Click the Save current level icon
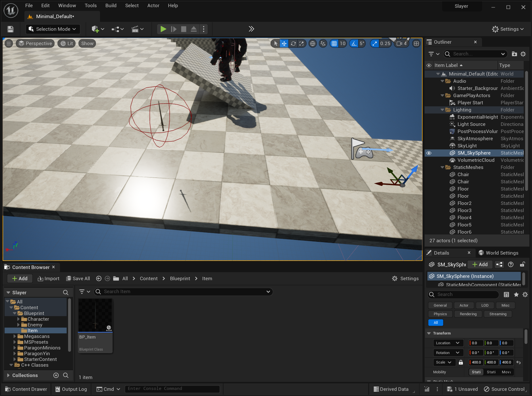The image size is (532, 396). click(x=10, y=29)
